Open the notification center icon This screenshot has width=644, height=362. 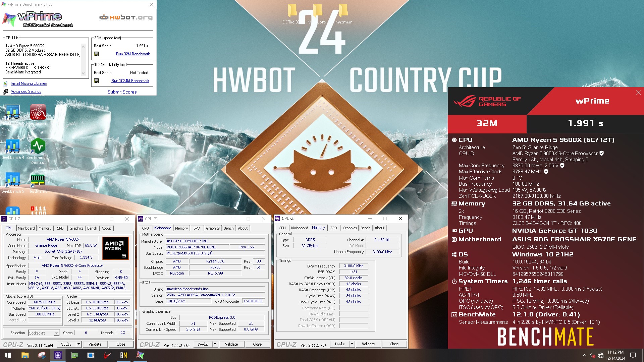click(x=633, y=355)
